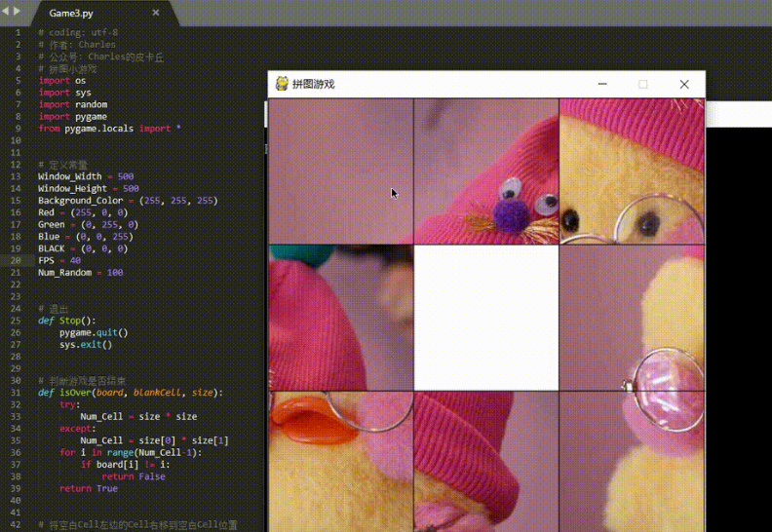Click the 'return False' line
Viewport: 772px width, 532px height.
(134, 476)
